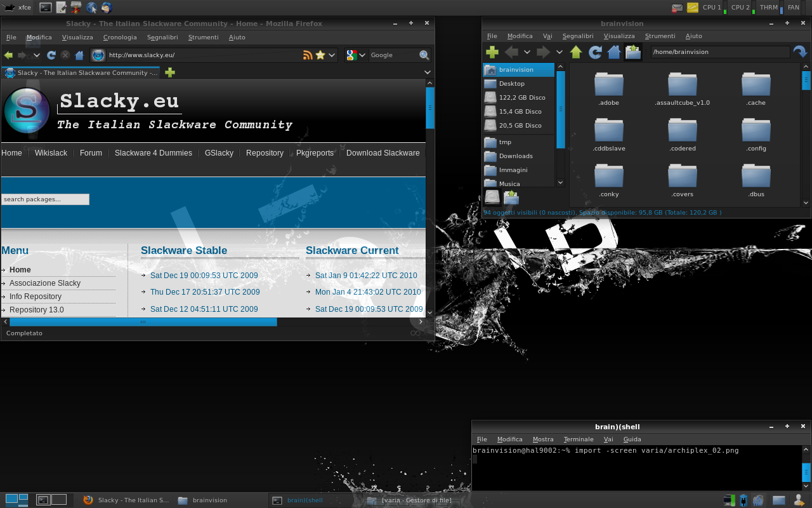The height and width of the screenshot is (508, 812).
Task: Bookmark this page with the star icon
Action: (320, 55)
